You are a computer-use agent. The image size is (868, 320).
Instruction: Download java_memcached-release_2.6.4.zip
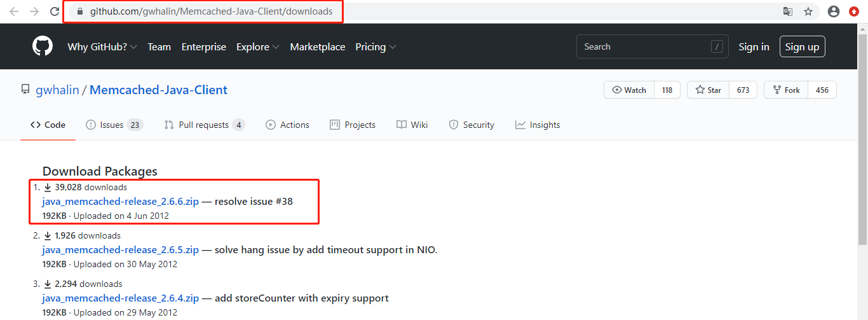click(121, 298)
